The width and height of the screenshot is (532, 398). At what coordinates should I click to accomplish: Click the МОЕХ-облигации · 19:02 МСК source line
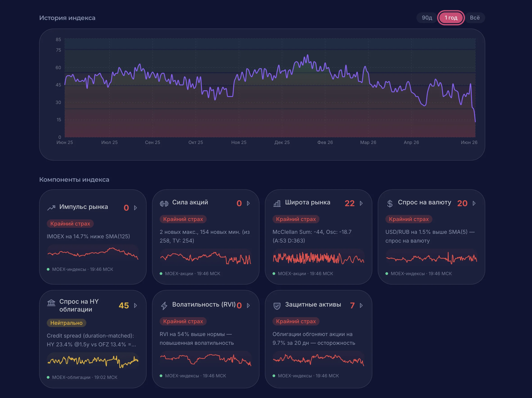[x=85, y=377]
